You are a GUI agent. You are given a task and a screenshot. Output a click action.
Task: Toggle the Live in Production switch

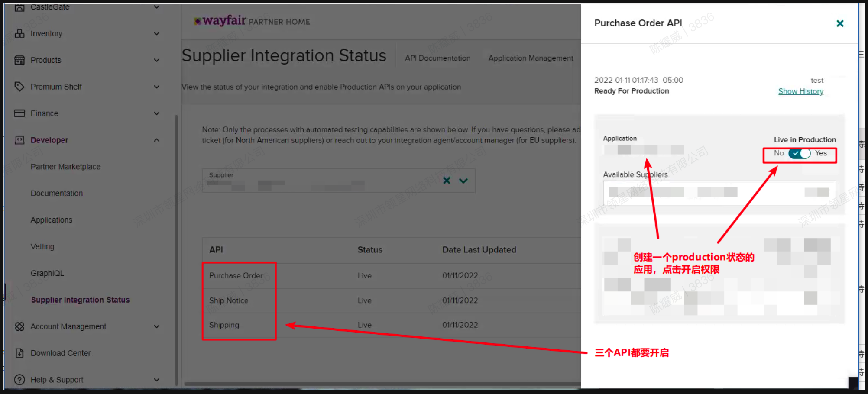coord(799,153)
